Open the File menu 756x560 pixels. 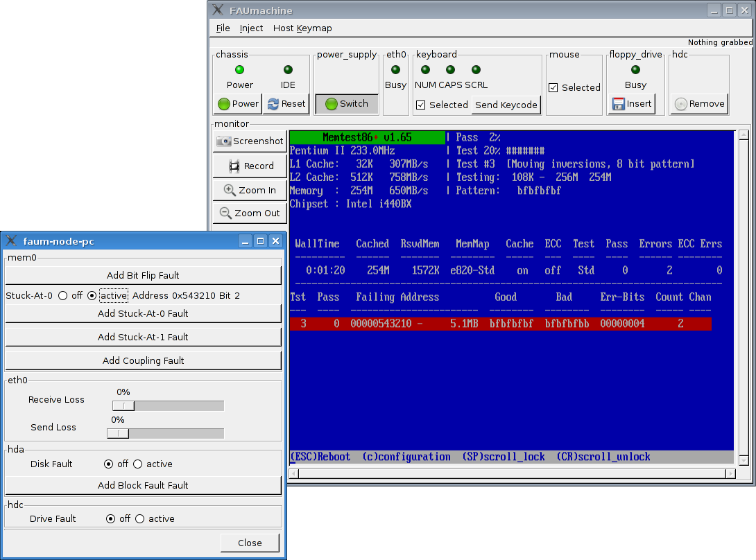tap(223, 28)
